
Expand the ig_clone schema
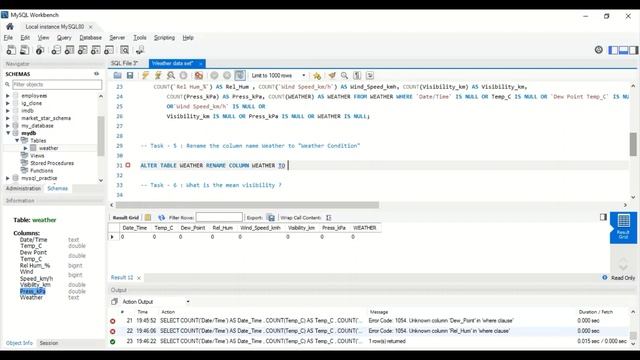coord(8,103)
